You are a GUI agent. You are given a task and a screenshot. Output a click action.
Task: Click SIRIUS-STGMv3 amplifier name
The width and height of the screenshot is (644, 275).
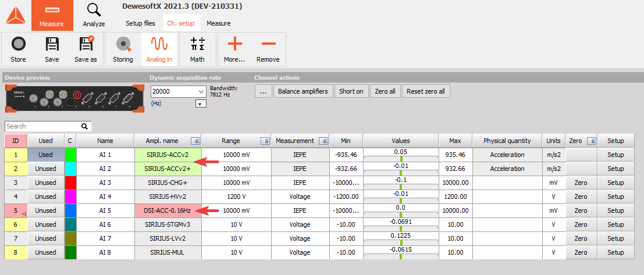tap(168, 224)
